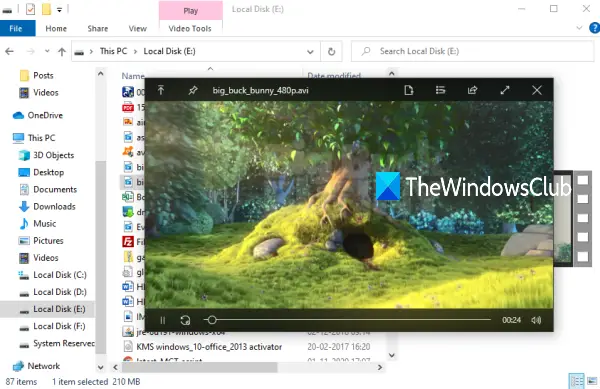Click the file list scroll left arrow

click(x=115, y=367)
